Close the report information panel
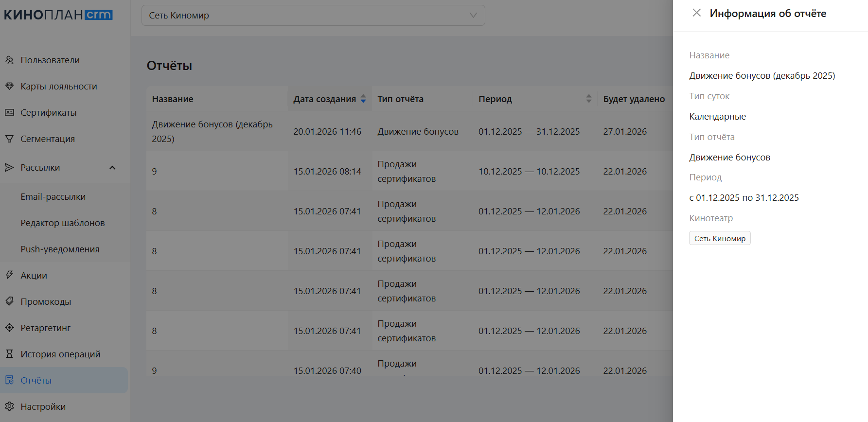This screenshot has width=868, height=422. (x=696, y=13)
